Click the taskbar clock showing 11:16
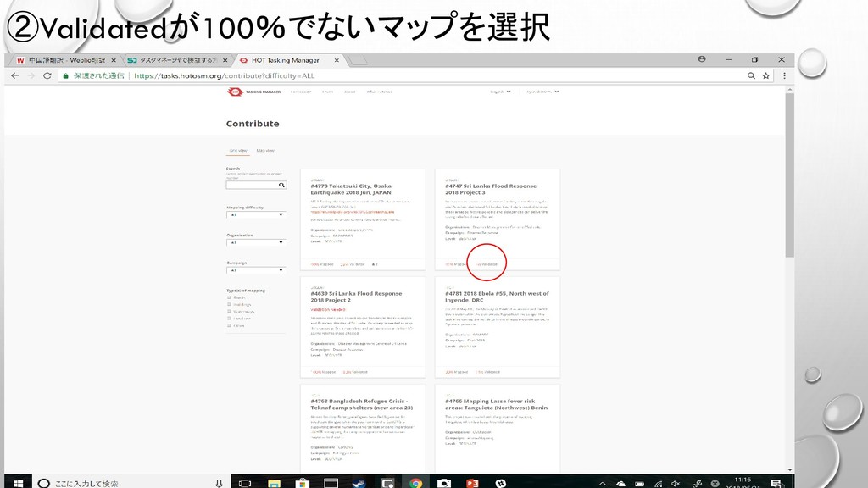Viewport: 868px width, 488px height. [x=743, y=483]
